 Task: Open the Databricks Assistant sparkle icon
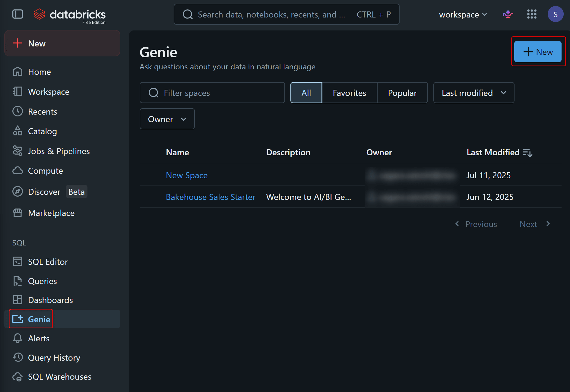(x=508, y=14)
